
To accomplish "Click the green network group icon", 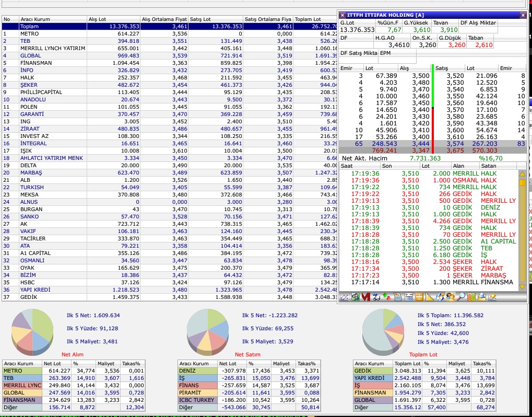I will (355, 297).
